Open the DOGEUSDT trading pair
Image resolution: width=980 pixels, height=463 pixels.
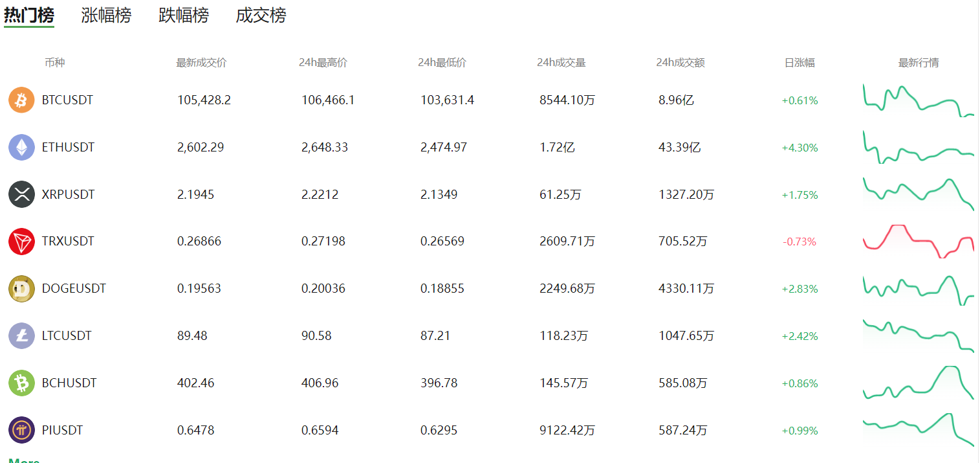pyautogui.click(x=74, y=289)
